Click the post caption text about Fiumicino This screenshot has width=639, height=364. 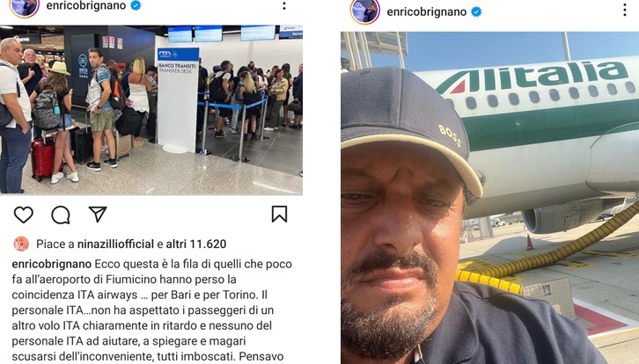point(152,310)
